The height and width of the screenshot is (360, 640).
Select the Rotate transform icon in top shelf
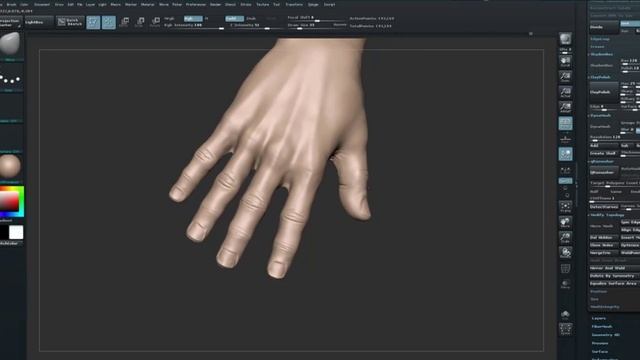(155, 22)
